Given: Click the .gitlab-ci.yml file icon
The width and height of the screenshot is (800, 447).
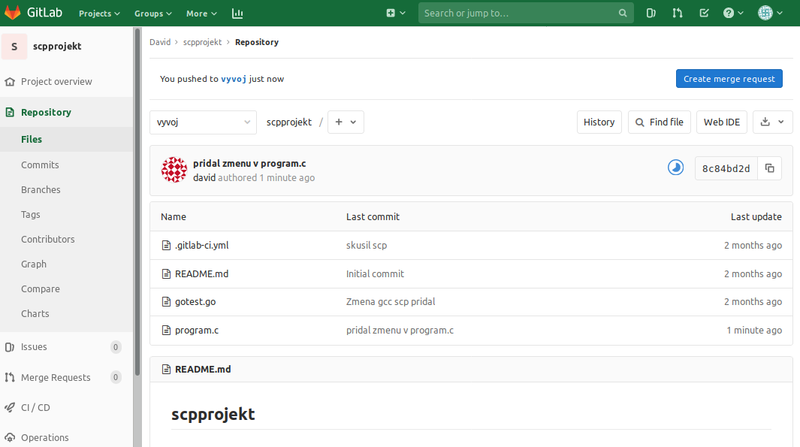Looking at the screenshot, I should [x=166, y=245].
